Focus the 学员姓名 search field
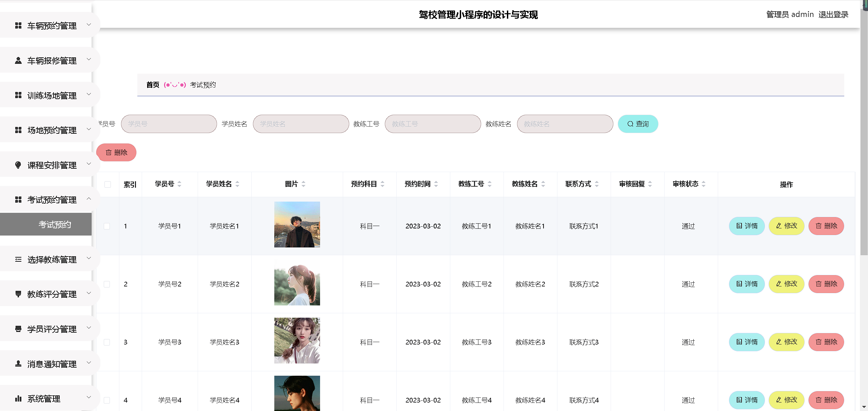Screen dimensions: 868x411 point(301,124)
